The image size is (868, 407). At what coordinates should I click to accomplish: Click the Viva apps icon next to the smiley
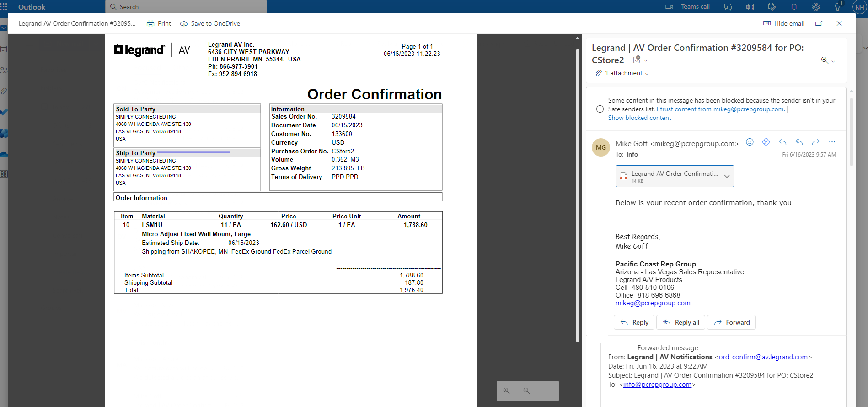pos(766,142)
